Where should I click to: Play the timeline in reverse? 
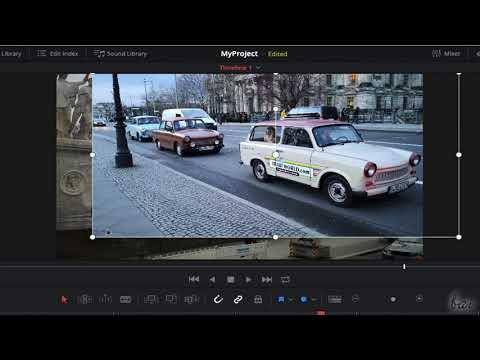212,279
